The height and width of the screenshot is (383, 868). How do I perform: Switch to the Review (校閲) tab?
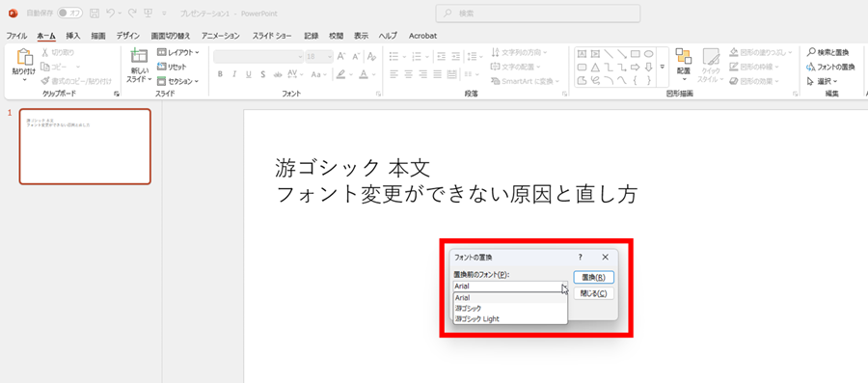point(336,36)
